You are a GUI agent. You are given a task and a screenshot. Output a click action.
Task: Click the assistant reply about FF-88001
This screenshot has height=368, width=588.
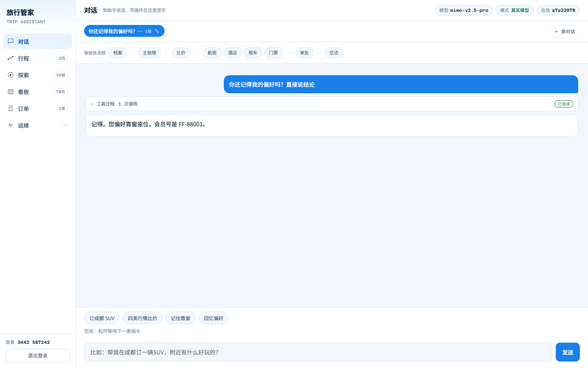tap(332, 125)
